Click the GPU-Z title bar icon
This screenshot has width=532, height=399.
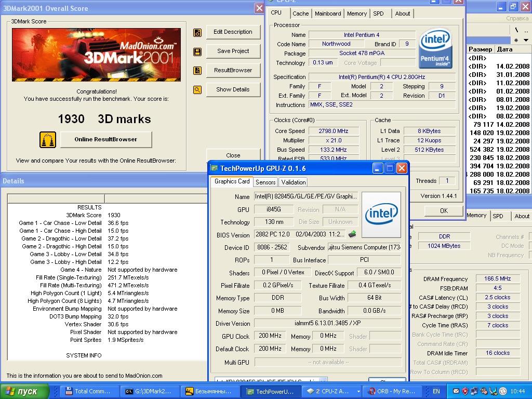coord(214,168)
